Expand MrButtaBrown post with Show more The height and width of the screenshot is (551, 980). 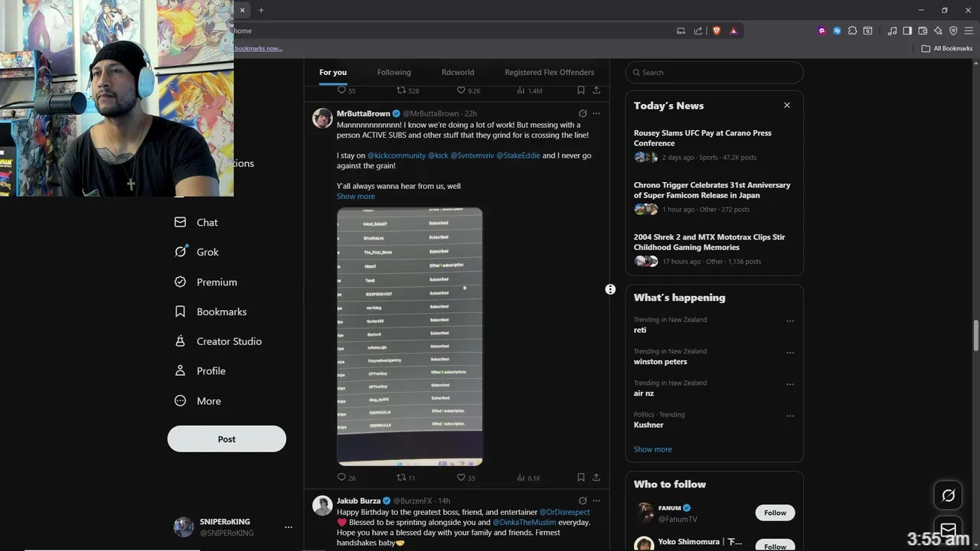(x=356, y=197)
